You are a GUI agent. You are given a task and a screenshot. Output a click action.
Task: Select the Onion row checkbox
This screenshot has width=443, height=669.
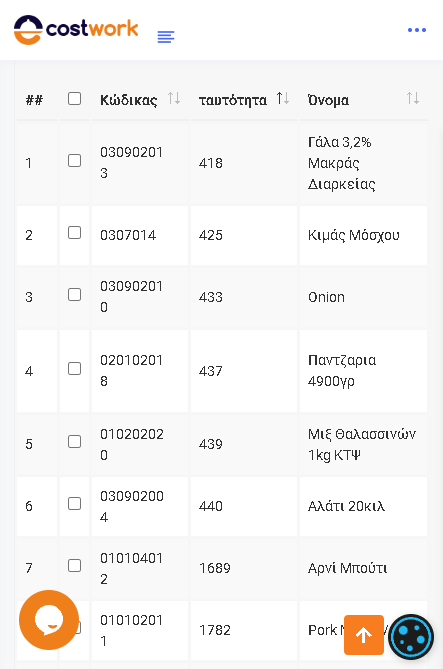74,294
